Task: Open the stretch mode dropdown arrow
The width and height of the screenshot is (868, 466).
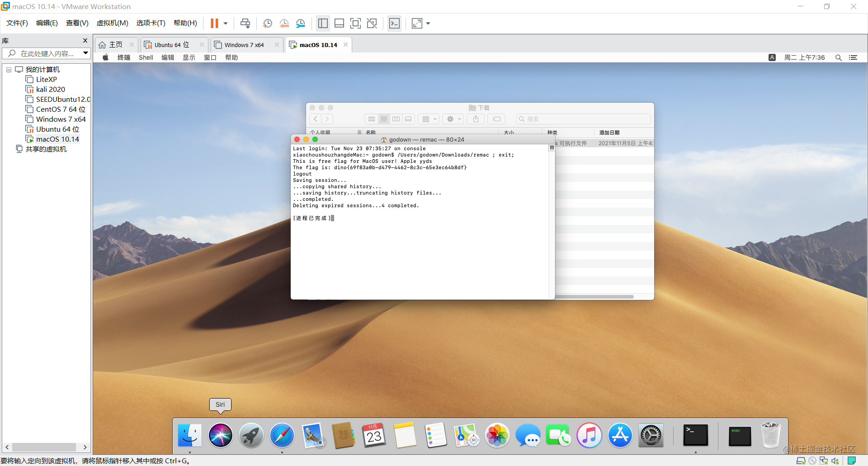Action: 428,23
